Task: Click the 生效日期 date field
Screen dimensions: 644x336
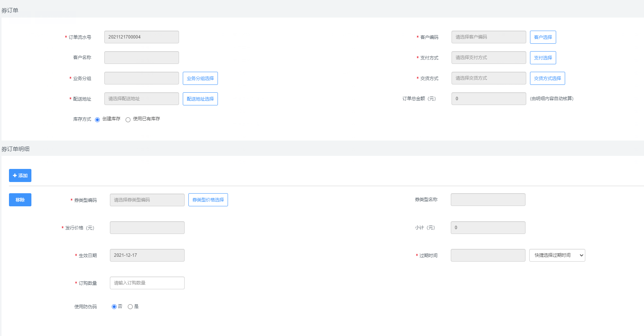Action: (147, 255)
